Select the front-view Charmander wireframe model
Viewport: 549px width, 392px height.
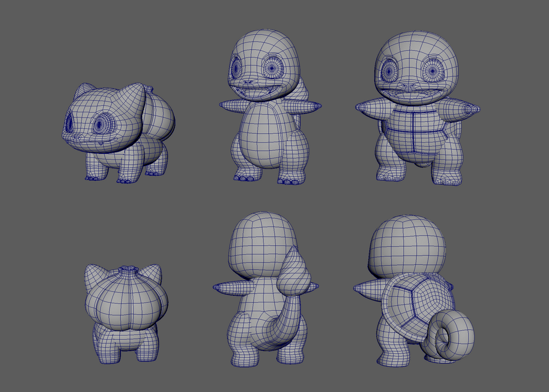(x=270, y=107)
